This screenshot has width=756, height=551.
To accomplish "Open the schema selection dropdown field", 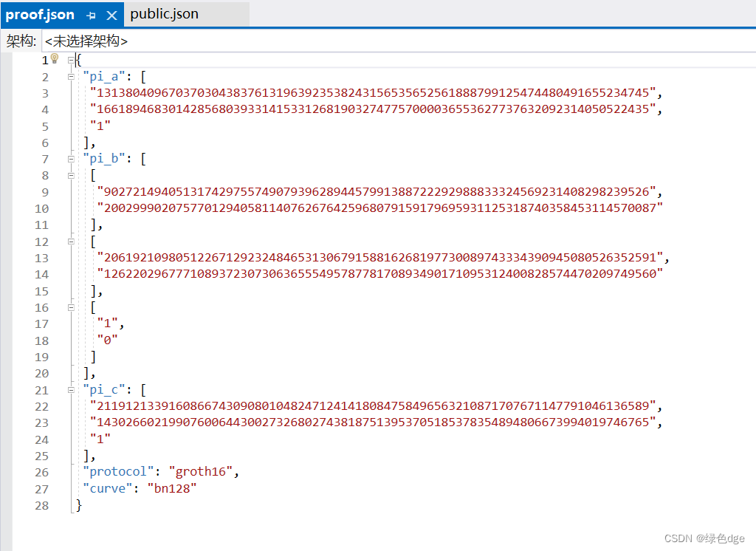I will [x=399, y=41].
